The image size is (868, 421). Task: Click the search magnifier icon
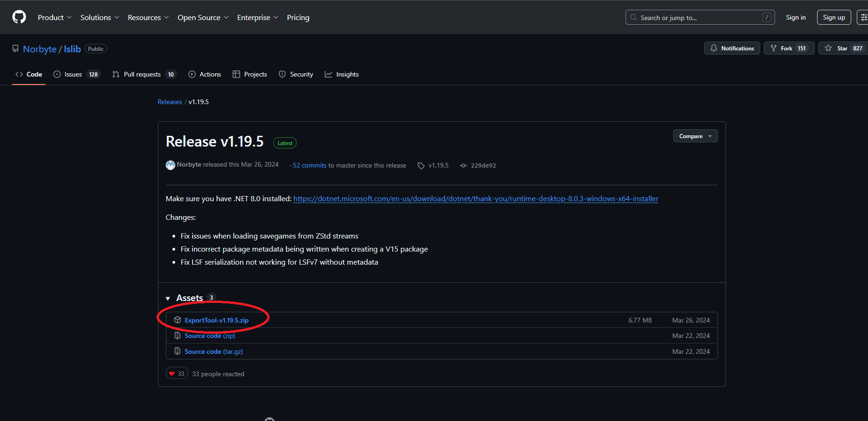[x=633, y=17]
